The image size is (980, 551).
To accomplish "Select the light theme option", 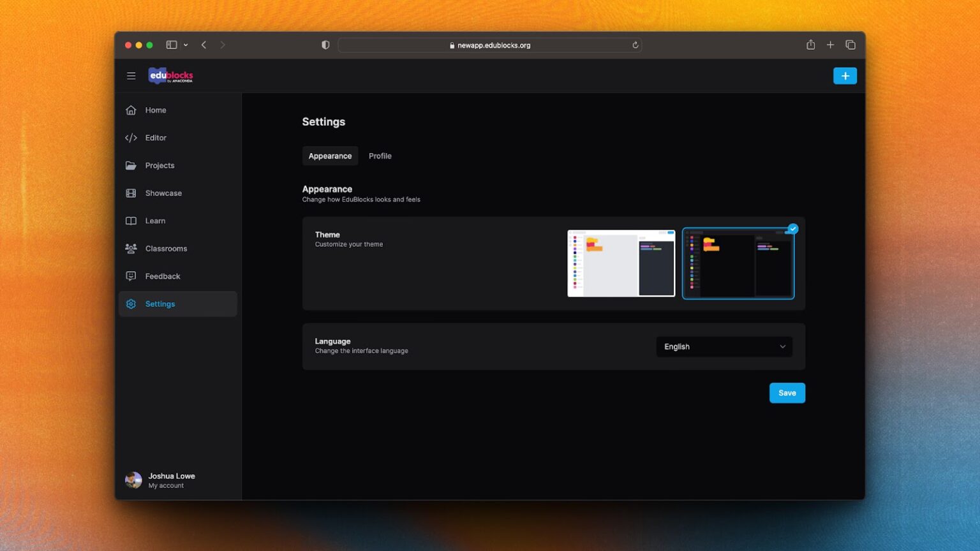I will tap(620, 263).
